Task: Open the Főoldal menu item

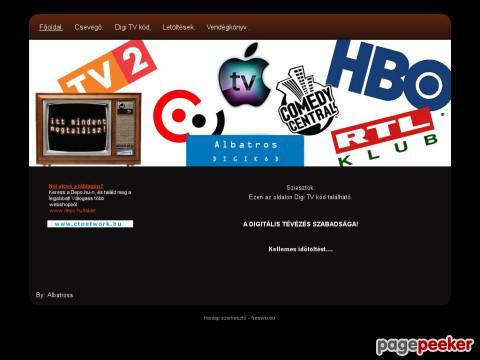Action: (51, 27)
